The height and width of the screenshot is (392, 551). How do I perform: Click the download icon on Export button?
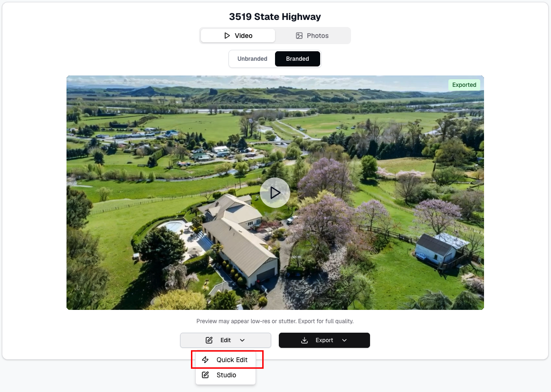tap(304, 340)
